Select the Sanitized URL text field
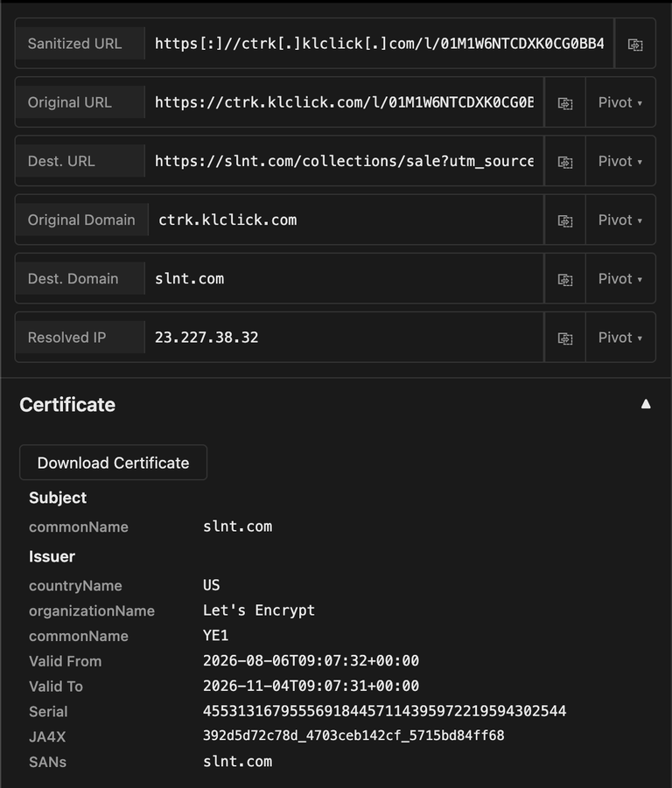The width and height of the screenshot is (672, 788). click(380, 44)
